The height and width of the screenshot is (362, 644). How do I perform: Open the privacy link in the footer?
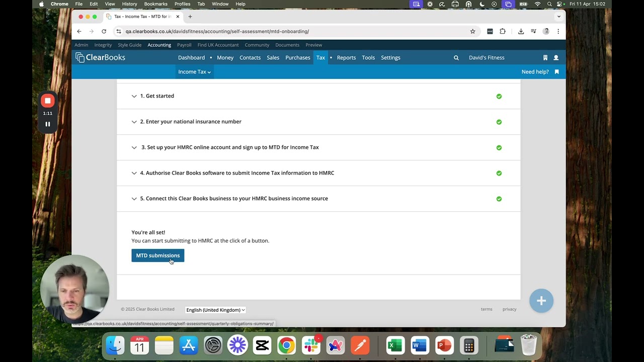(x=509, y=309)
